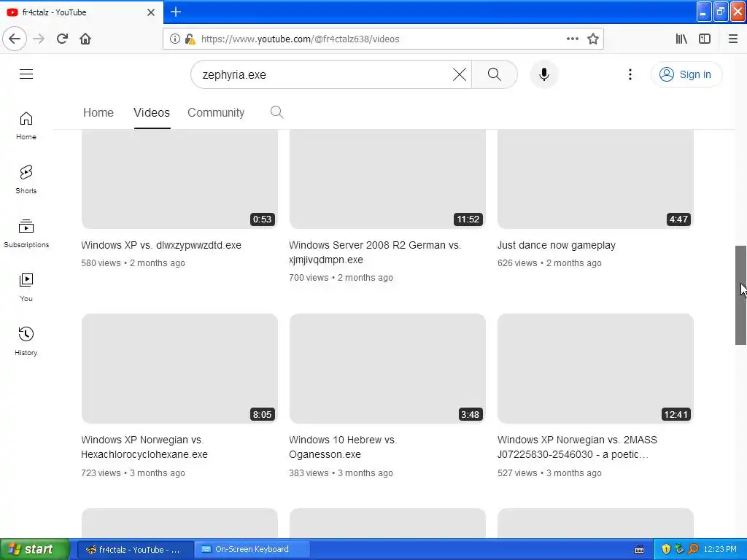Open Windows 10 Hebrew vs. Oganesson.exe title

pos(343,447)
